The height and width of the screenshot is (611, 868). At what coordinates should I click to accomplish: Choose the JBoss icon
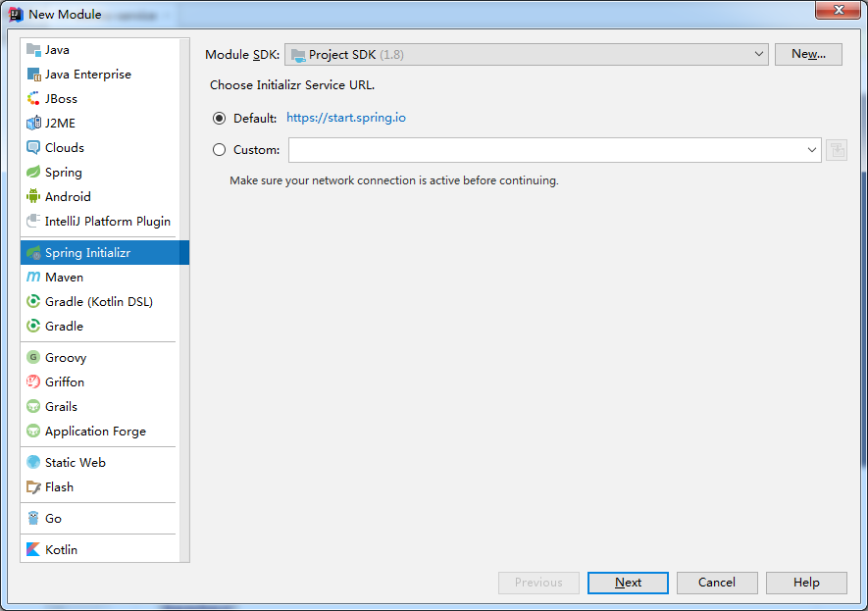(33, 98)
